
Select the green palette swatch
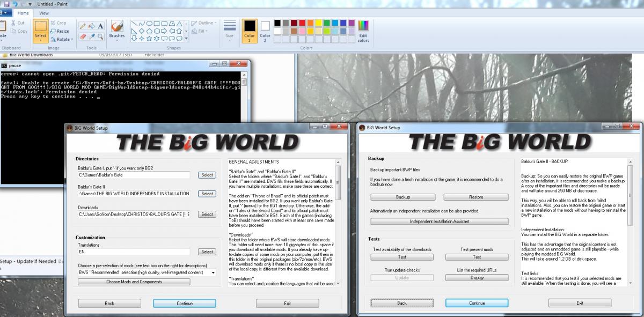pyautogui.click(x=327, y=23)
